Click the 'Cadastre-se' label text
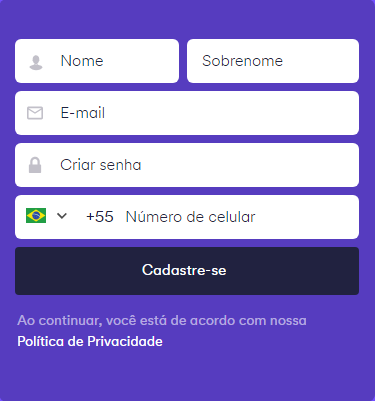 (184, 270)
